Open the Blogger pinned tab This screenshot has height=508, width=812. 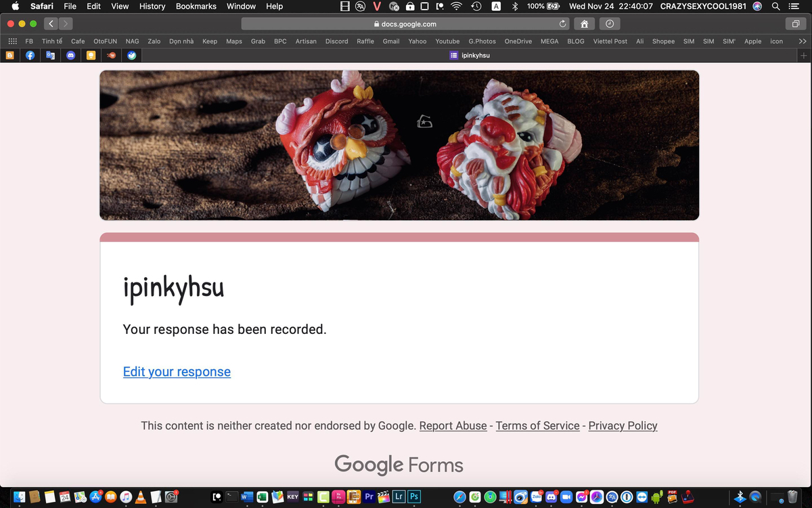pos(10,56)
